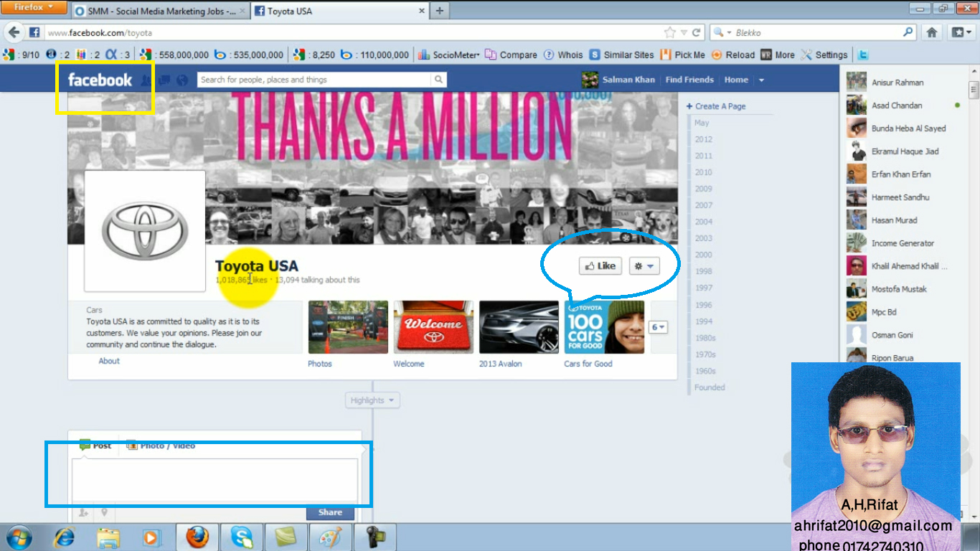980x551 pixels.
Task: Click Similar Sites in the toolbar
Action: coord(622,55)
